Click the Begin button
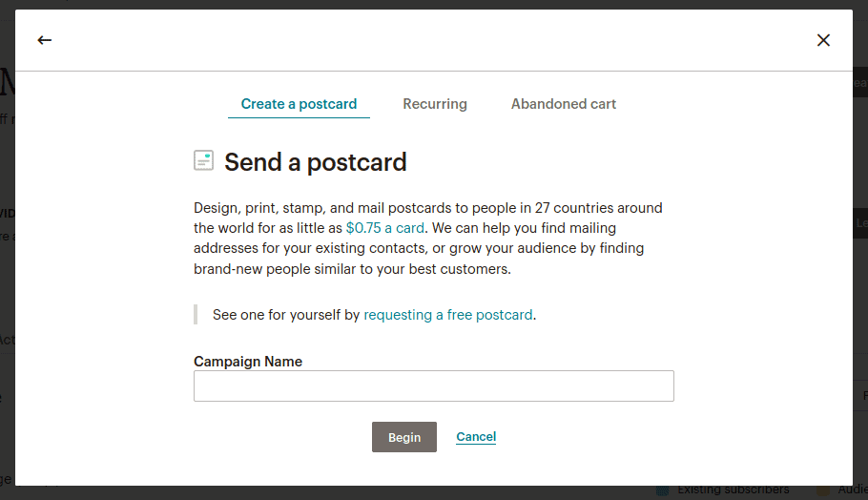 pyautogui.click(x=404, y=437)
